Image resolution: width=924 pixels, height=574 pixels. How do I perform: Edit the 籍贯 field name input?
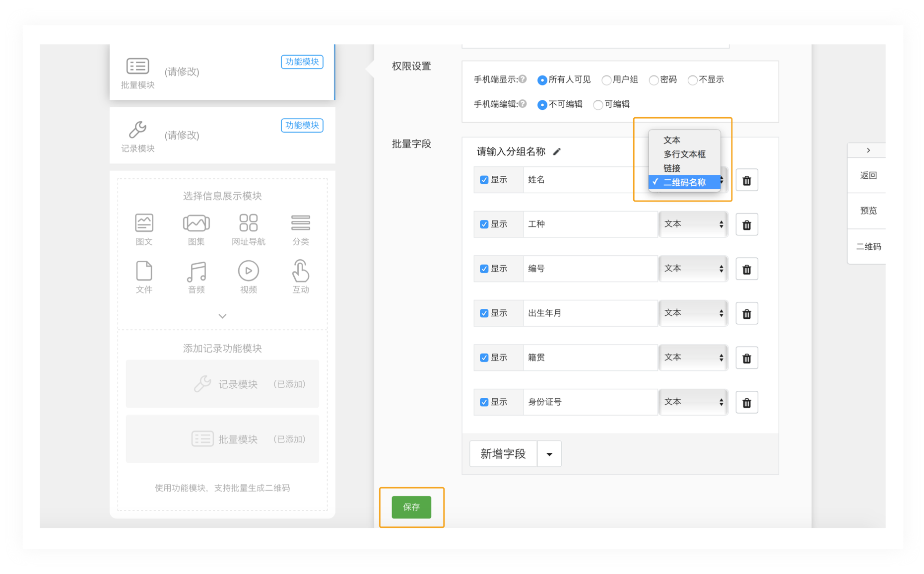click(591, 358)
